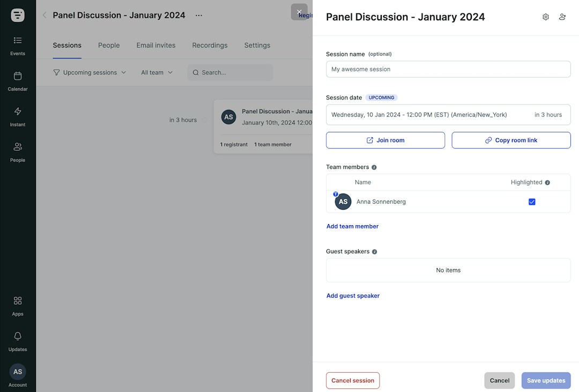Switch to the Settings tab
This screenshot has height=392, width=579.
(257, 46)
